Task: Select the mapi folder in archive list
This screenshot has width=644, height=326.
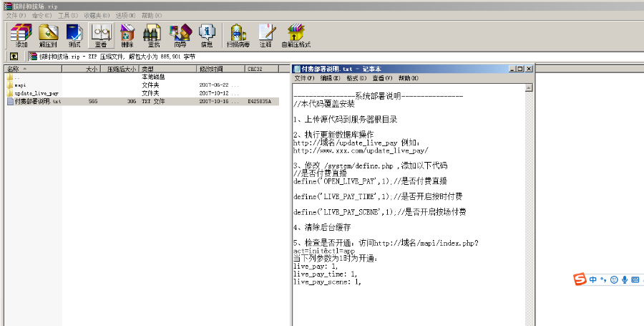Action: tap(142, 85)
